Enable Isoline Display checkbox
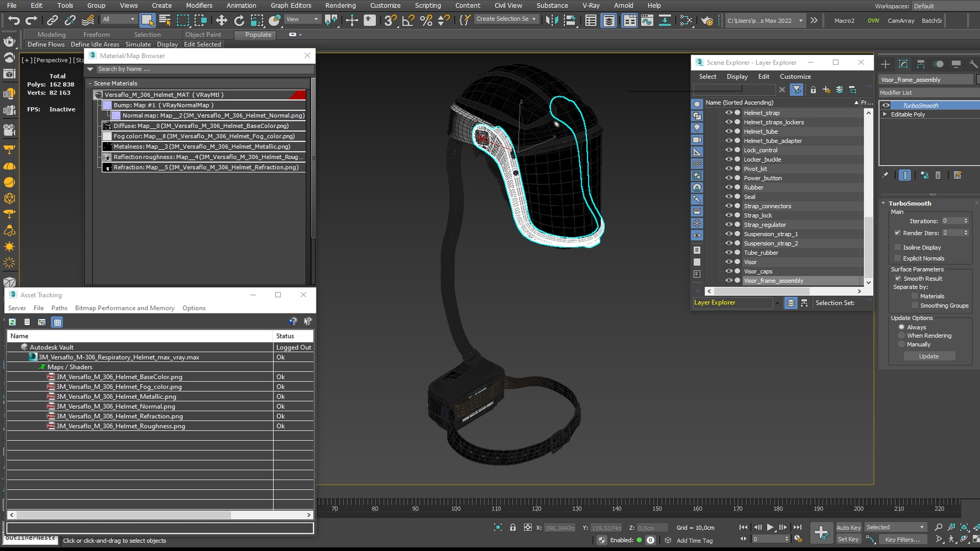The image size is (980, 551). pyautogui.click(x=897, y=247)
